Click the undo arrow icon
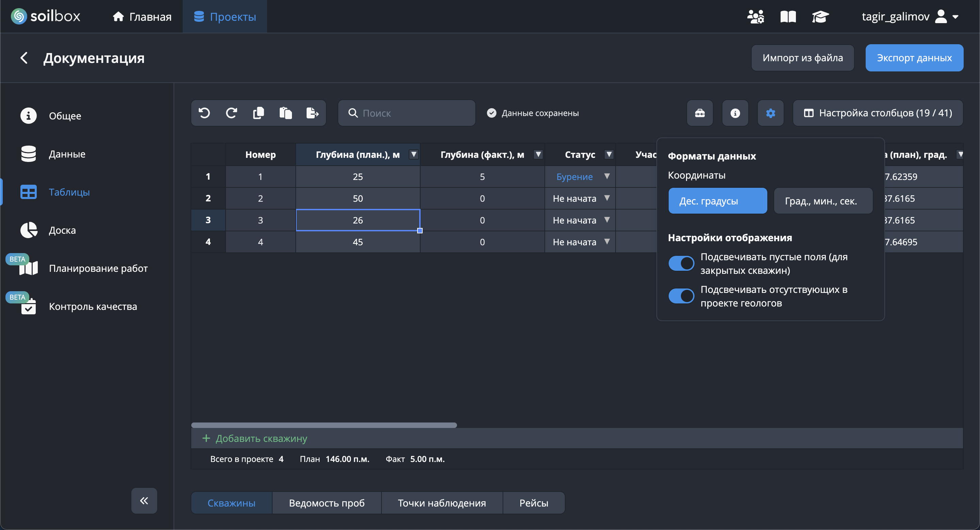Screen dimensions: 980x530 point(204,113)
